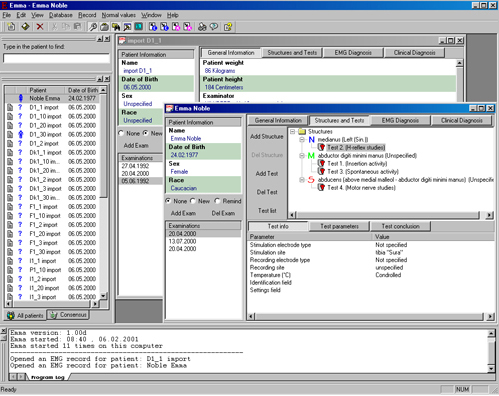Select Test 3 Spontaneous activity tree item
The width and height of the screenshot is (499, 396).
point(363,172)
